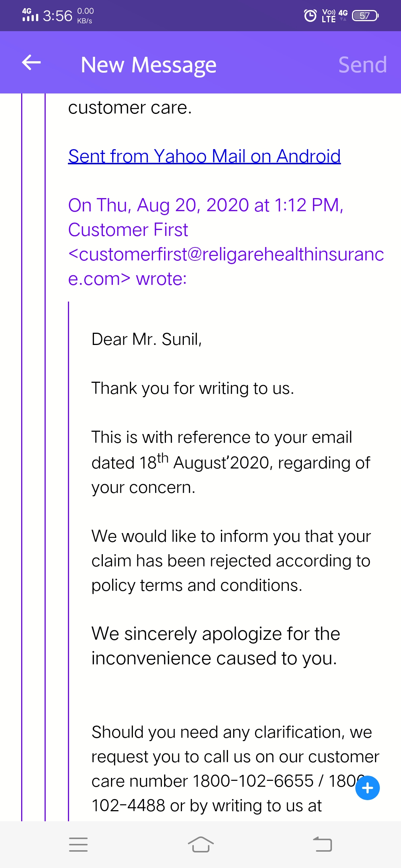Tap the status bar clock 3:56
This screenshot has width=401, height=868.
58,16
